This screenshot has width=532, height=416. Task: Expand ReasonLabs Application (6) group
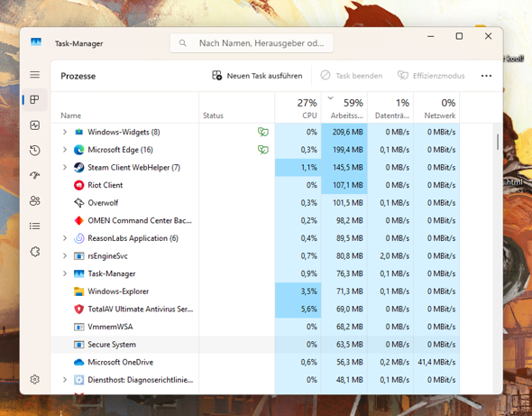point(64,238)
